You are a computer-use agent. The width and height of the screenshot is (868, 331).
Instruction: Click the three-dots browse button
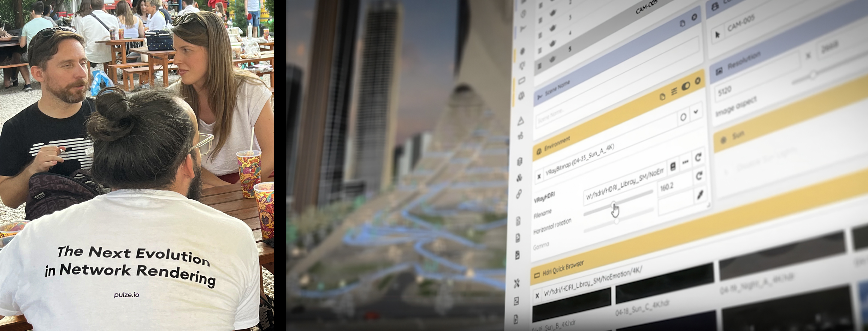click(685, 162)
